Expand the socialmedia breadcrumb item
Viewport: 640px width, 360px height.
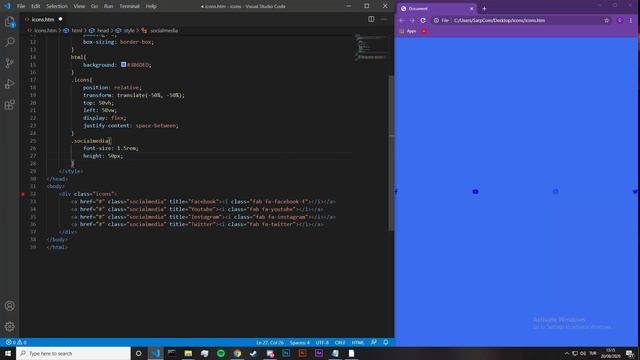(x=160, y=30)
